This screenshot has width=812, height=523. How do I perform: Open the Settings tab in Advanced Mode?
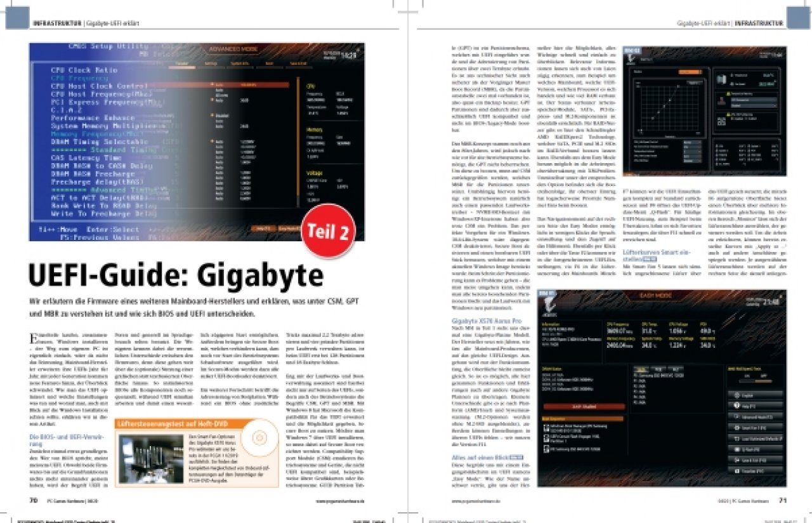(x=211, y=63)
